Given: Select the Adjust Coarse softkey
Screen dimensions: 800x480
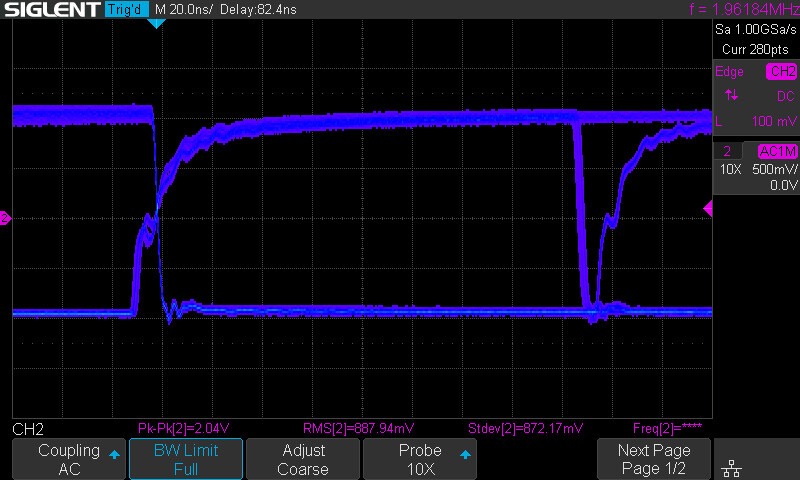Looking at the screenshot, I should [x=303, y=459].
